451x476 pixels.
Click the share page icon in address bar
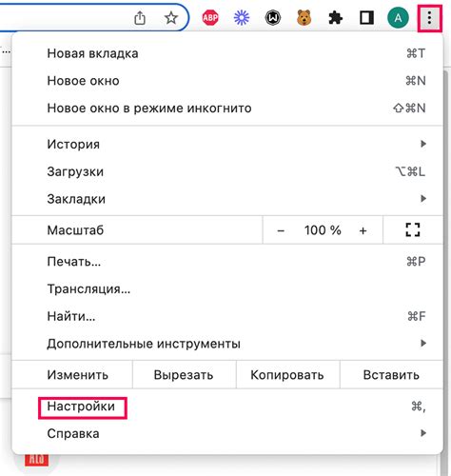click(140, 18)
